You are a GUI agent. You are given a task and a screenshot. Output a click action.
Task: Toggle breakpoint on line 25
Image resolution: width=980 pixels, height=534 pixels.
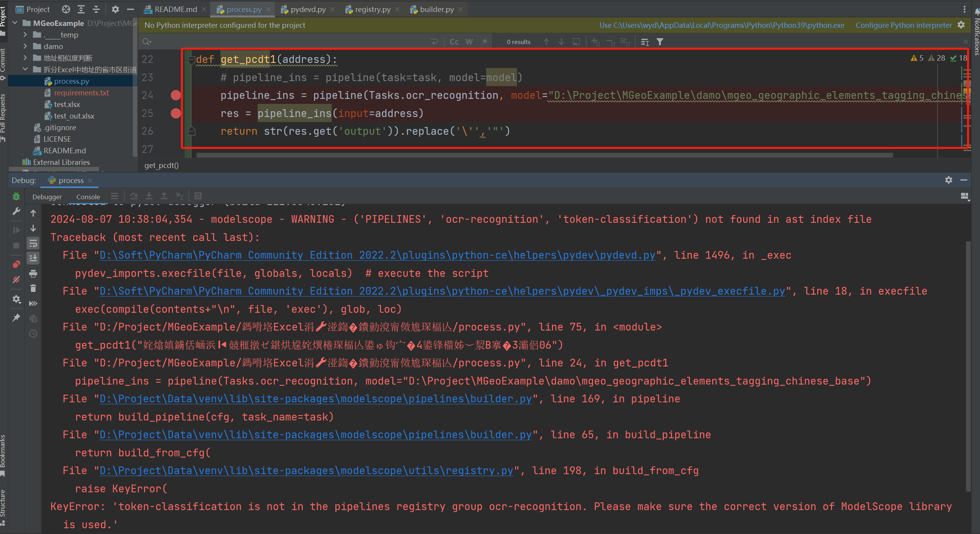tap(176, 113)
